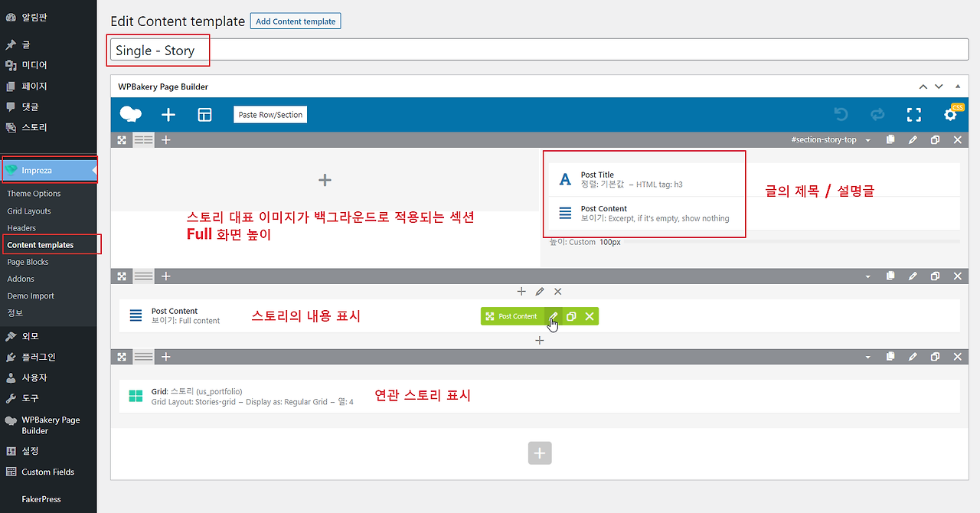Add a column to the section-story-top row

(x=166, y=140)
